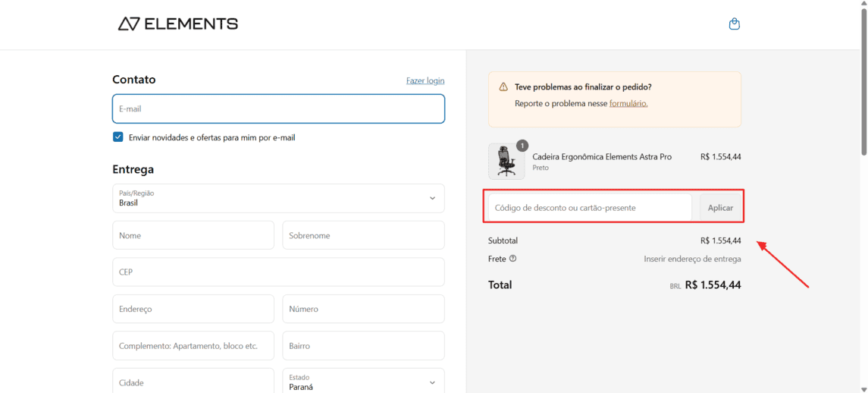Image resolution: width=868 pixels, height=393 pixels.
Task: Open the problem report formulário link
Action: tap(628, 103)
